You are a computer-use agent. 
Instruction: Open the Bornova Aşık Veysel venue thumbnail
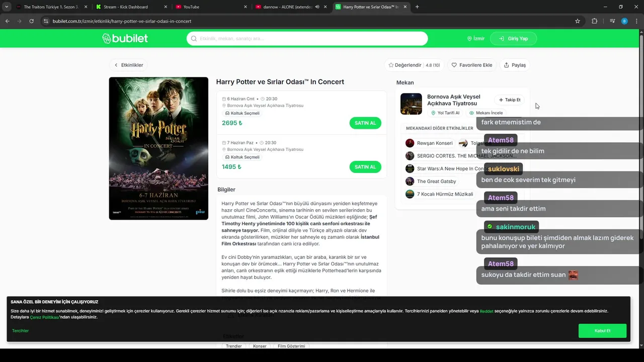tap(411, 104)
